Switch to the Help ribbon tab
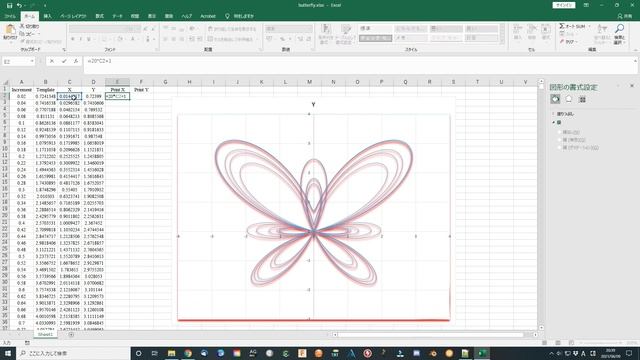This screenshot has height=360, width=640. tap(187, 16)
